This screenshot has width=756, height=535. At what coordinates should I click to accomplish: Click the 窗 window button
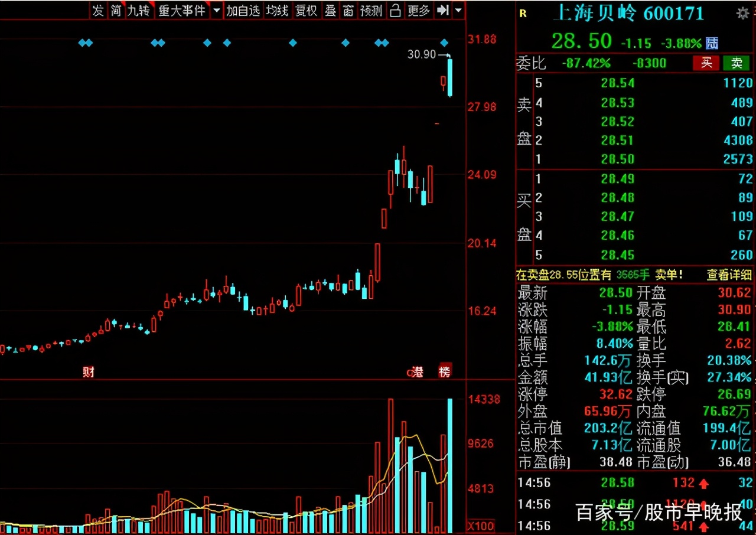pos(348,11)
